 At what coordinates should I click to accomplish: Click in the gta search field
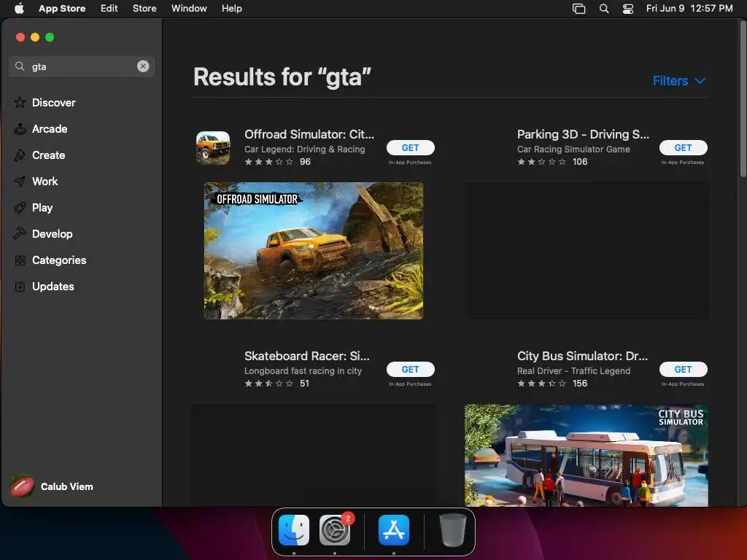pos(82,66)
